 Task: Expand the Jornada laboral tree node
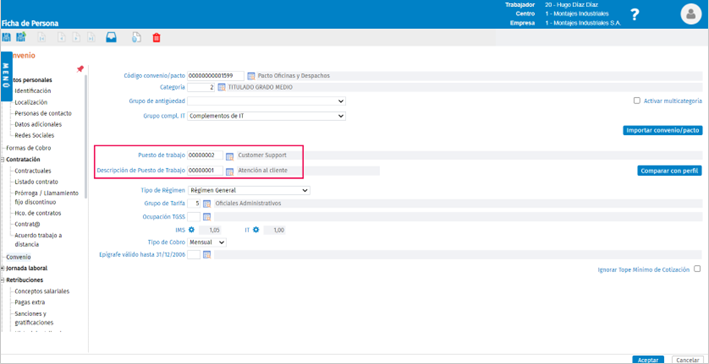tap(3, 268)
